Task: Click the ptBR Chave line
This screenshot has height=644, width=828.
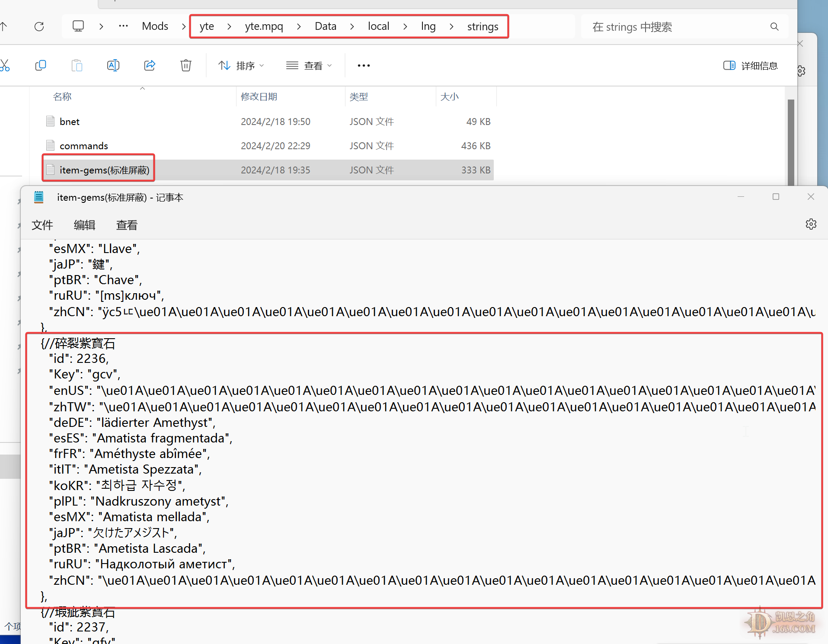Action: pos(96,280)
